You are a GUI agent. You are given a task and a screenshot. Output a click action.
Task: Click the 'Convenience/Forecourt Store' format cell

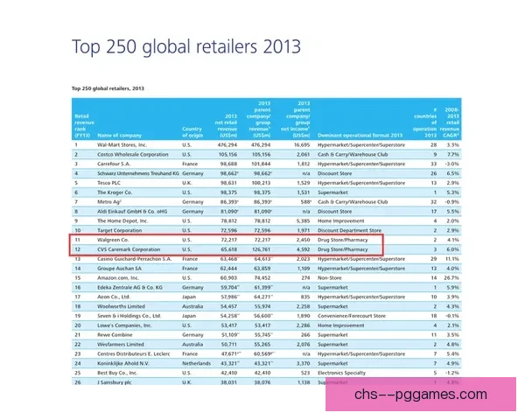coord(352,316)
